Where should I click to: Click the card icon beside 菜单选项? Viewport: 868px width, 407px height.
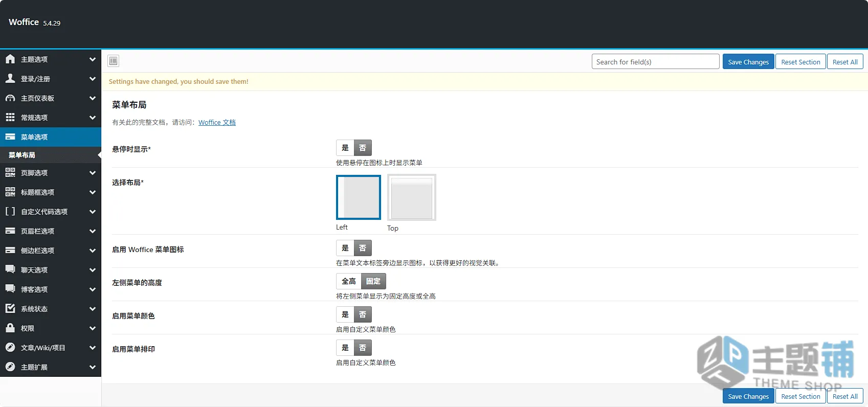tap(10, 137)
